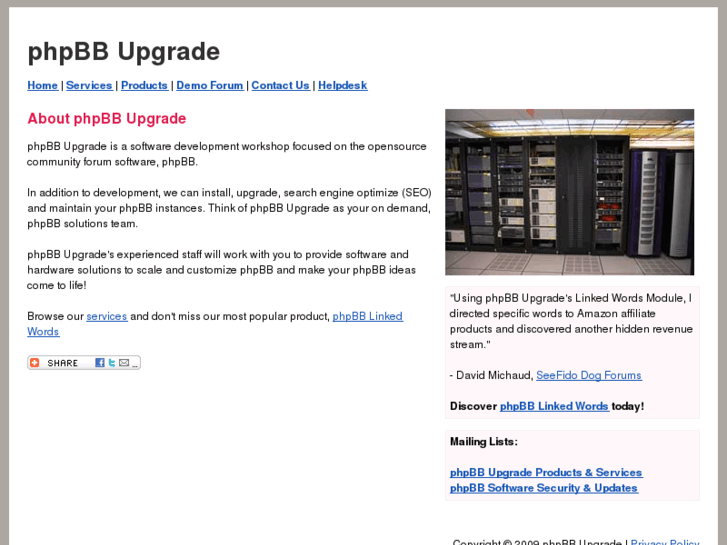Viewport: 727px width, 545px height.
Task: Visit the SeeFido Dog Forums link
Action: [589, 375]
